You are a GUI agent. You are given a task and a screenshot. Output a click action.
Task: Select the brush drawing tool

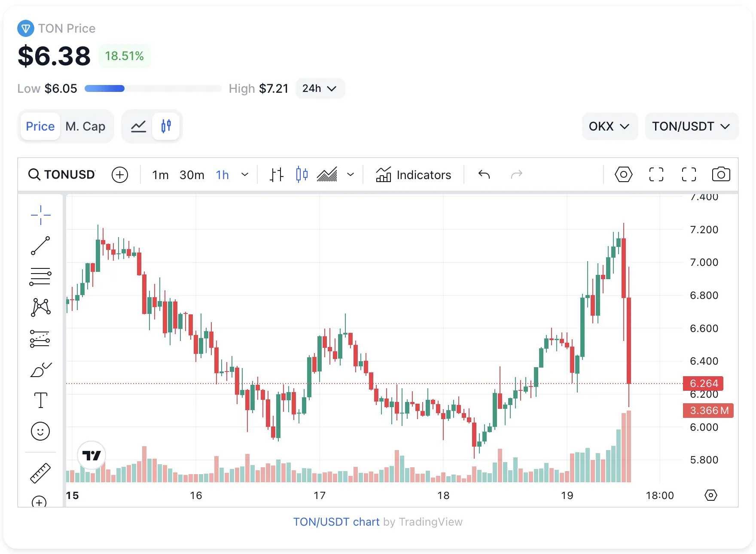click(x=41, y=370)
